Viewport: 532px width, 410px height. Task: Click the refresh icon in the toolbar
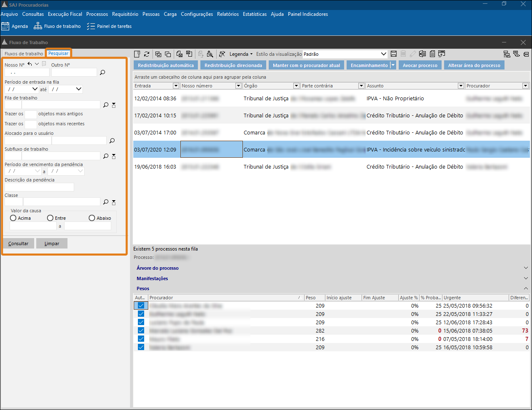pos(147,54)
